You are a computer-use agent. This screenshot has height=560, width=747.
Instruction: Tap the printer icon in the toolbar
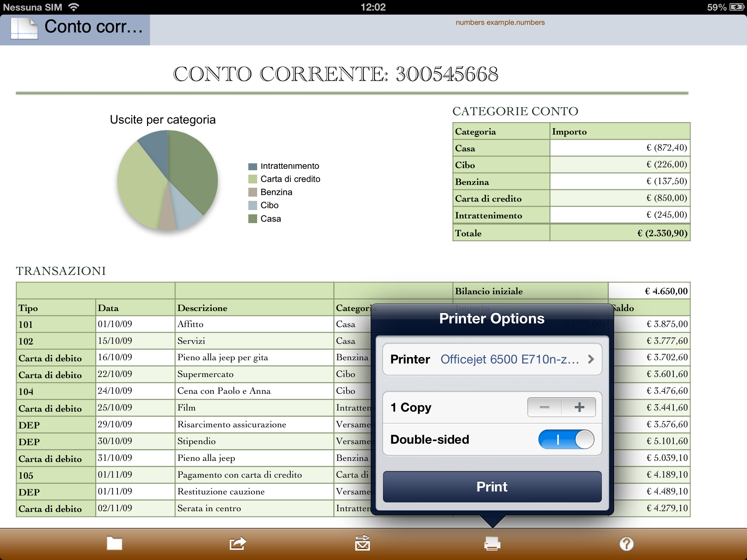pos(492,543)
